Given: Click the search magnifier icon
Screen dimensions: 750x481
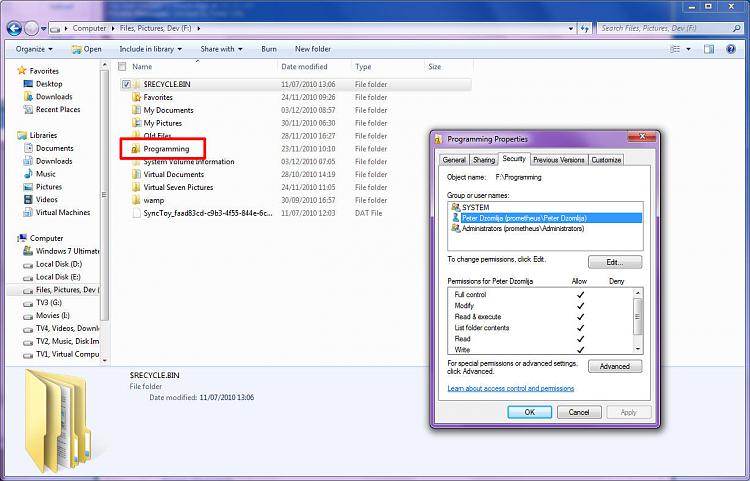Looking at the screenshot, I should (737, 29).
